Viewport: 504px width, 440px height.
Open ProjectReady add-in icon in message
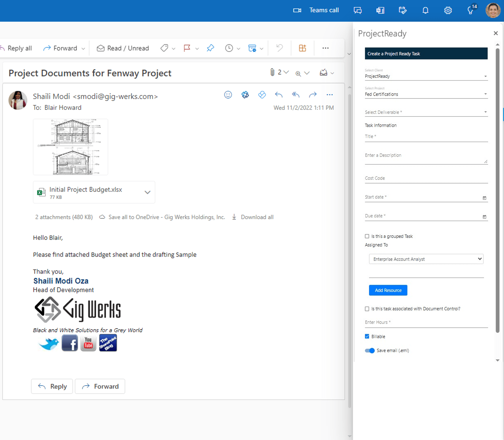pos(245,95)
